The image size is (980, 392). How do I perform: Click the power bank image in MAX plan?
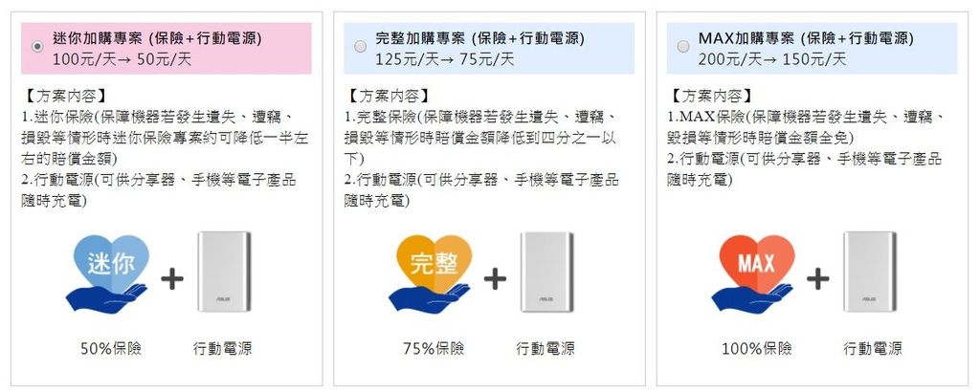coord(869,272)
